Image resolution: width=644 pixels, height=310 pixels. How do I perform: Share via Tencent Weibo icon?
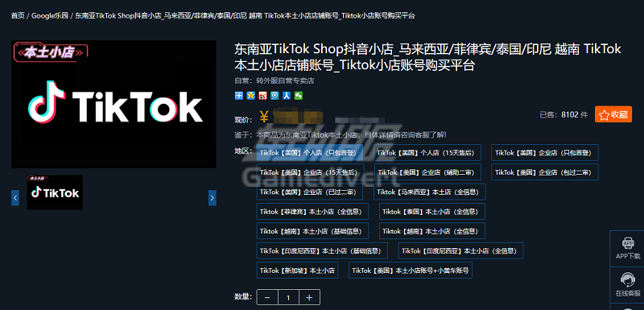(275, 96)
